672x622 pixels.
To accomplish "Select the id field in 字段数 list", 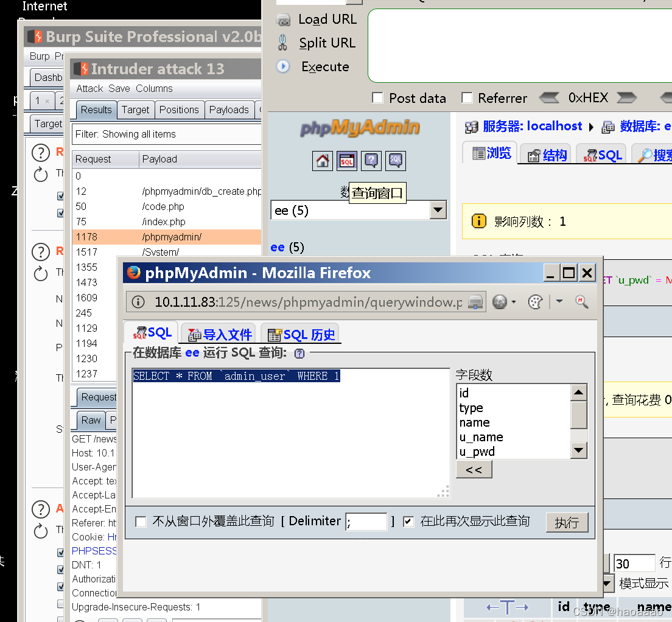I will [513, 393].
